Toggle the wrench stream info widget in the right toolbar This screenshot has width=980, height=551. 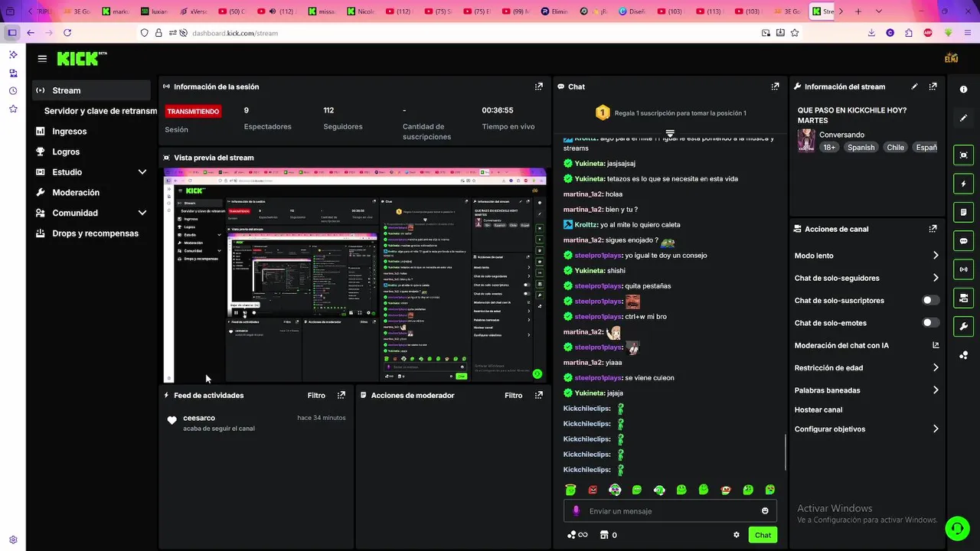pyautogui.click(x=963, y=327)
